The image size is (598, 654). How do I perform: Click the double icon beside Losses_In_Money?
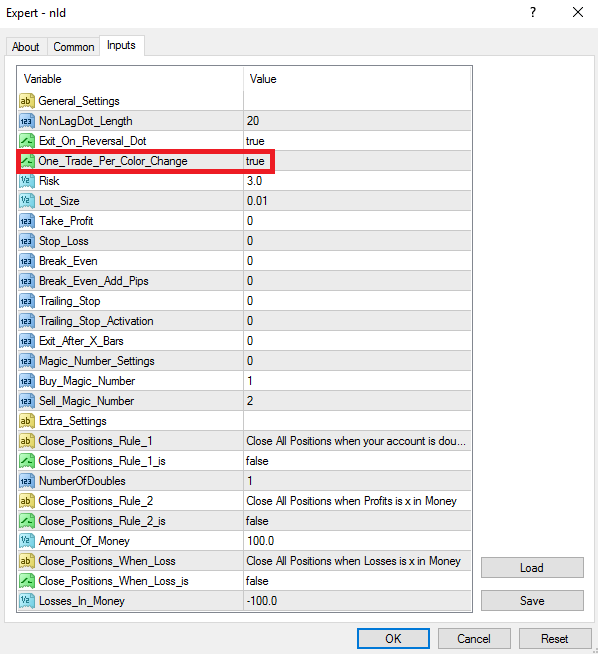(27, 601)
